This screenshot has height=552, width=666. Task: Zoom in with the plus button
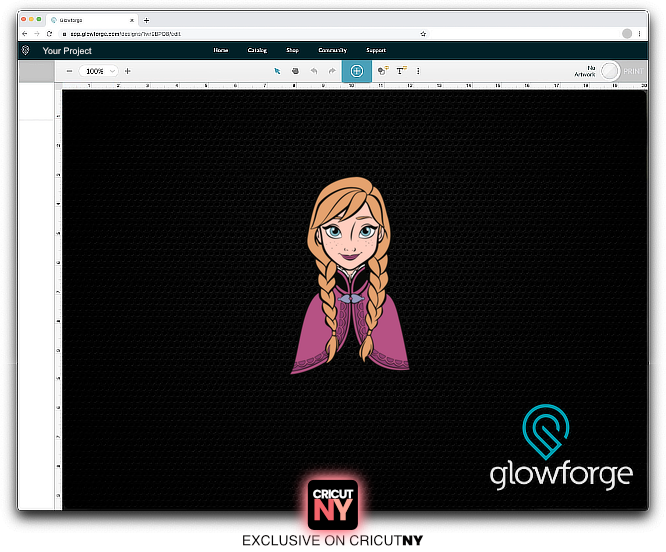click(x=127, y=71)
